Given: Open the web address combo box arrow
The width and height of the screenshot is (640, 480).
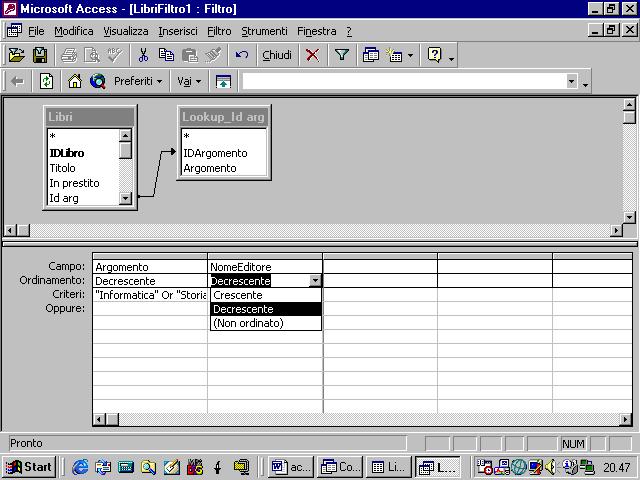Looking at the screenshot, I should [572, 81].
